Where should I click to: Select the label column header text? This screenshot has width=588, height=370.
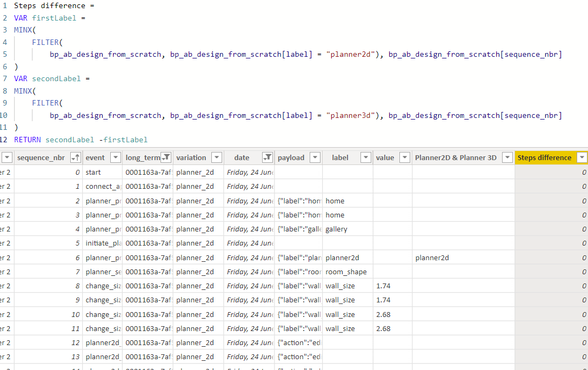tap(340, 157)
